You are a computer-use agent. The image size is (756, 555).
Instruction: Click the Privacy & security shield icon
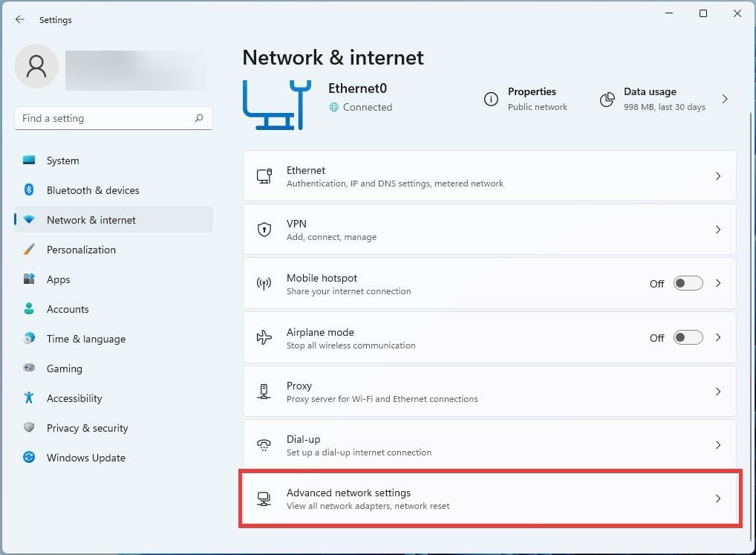click(x=29, y=427)
